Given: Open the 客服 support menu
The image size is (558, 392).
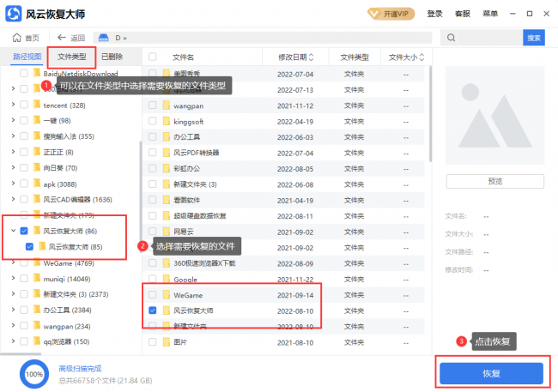Looking at the screenshot, I should [x=462, y=14].
